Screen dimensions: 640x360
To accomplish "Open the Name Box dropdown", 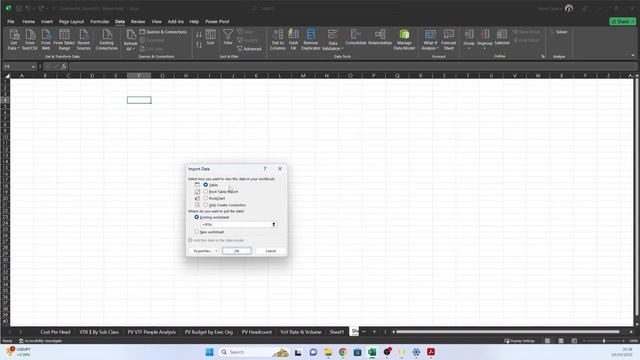I will [x=33, y=67].
